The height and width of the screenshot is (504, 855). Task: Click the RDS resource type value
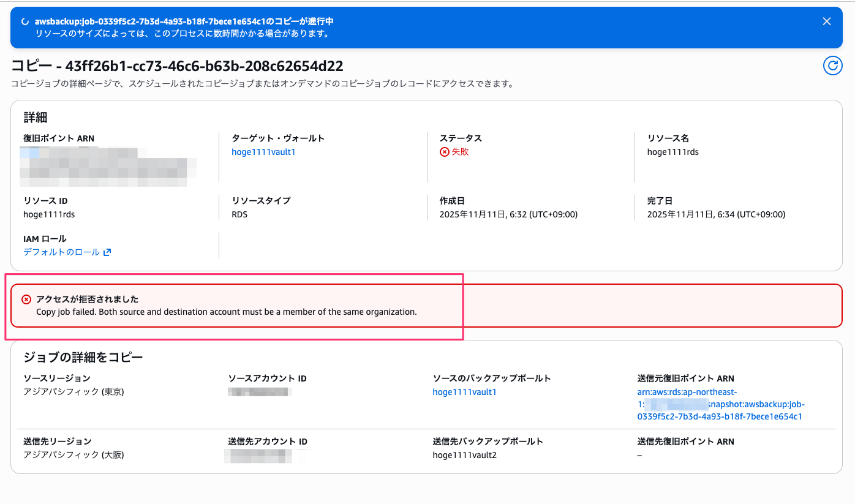coord(239,214)
